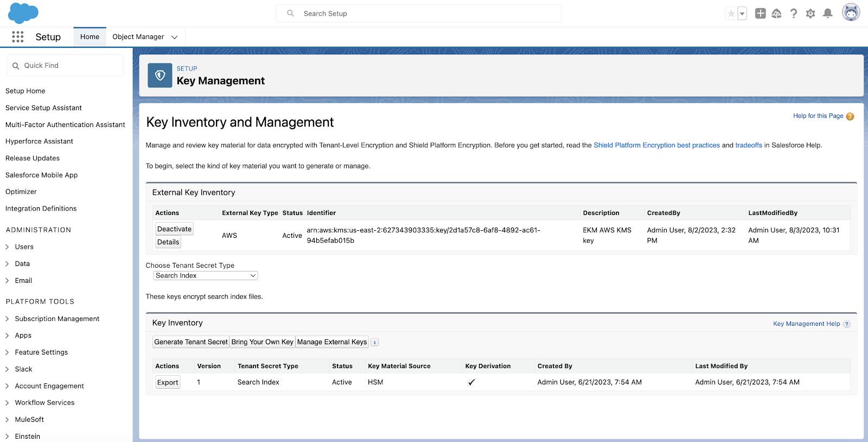868x442 pixels.
Task: Click the Quick Find magnifier icon
Action: [16, 66]
